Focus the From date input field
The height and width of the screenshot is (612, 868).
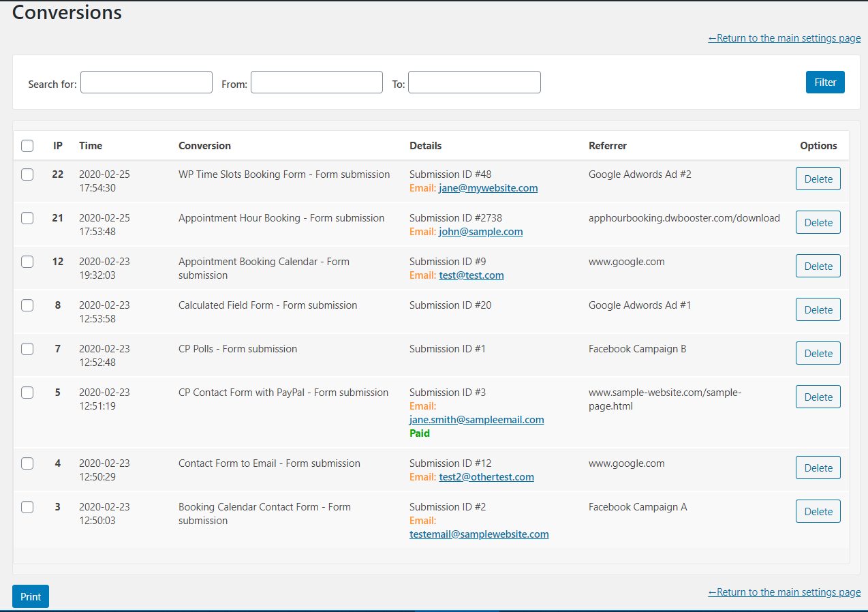click(317, 82)
